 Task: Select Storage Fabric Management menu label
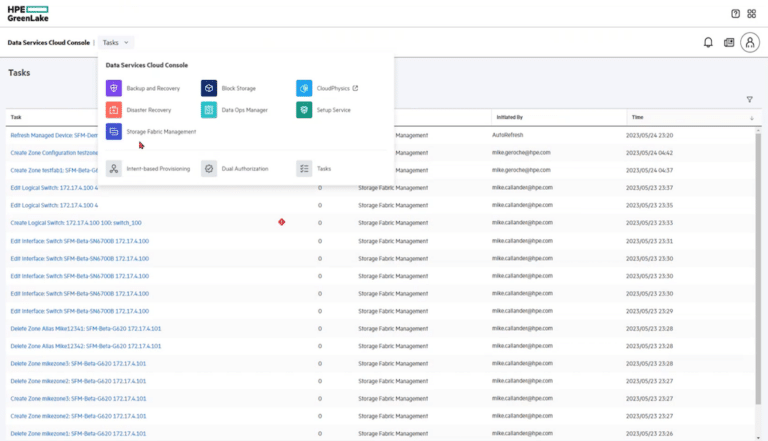click(x=161, y=131)
